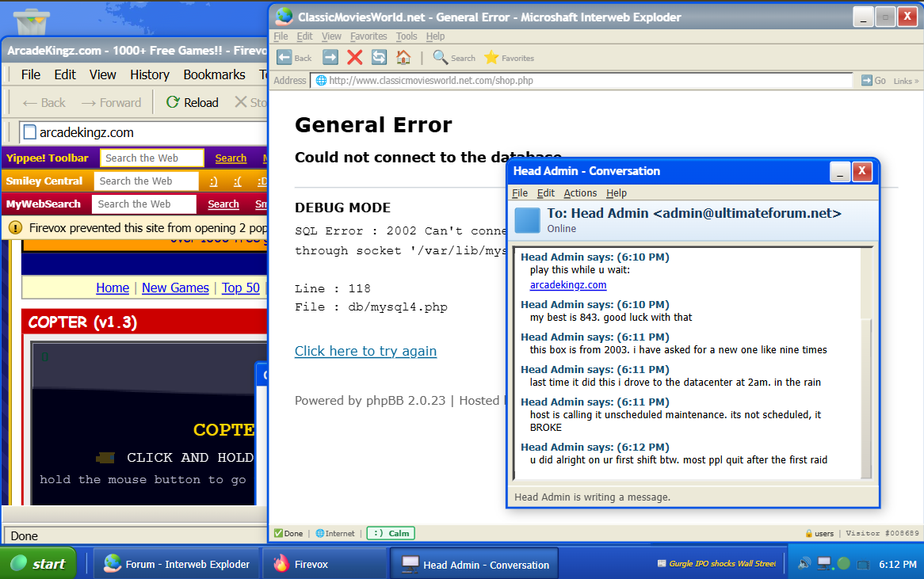The width and height of the screenshot is (924, 579).
Task: Open History menu in Firevox
Action: (150, 74)
